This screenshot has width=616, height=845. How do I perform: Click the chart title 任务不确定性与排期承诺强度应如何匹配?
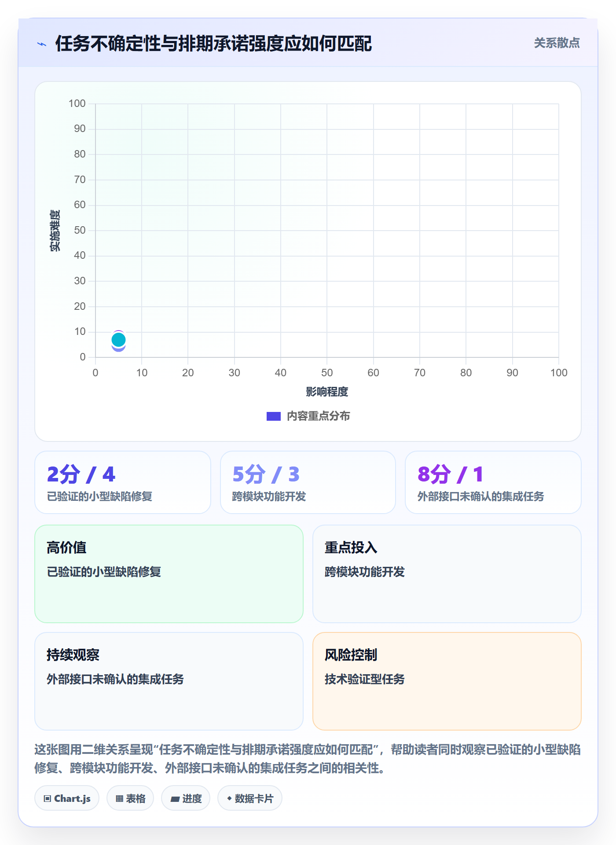(213, 44)
